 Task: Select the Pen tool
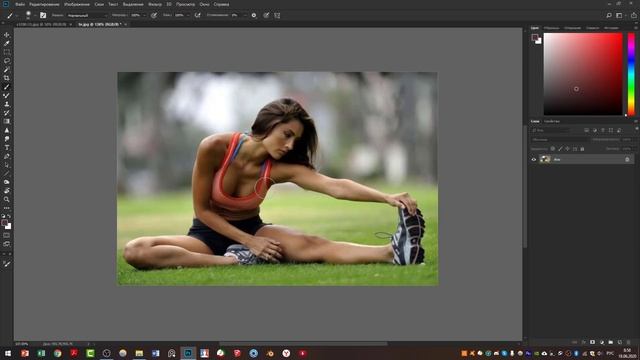tap(7, 156)
